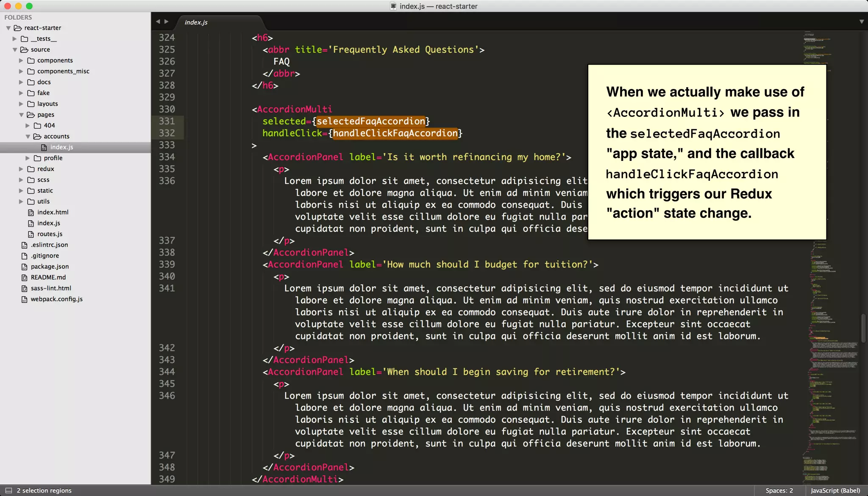The width and height of the screenshot is (868, 496).
Task: Click the file proxy icon in title bar
Action: click(393, 6)
